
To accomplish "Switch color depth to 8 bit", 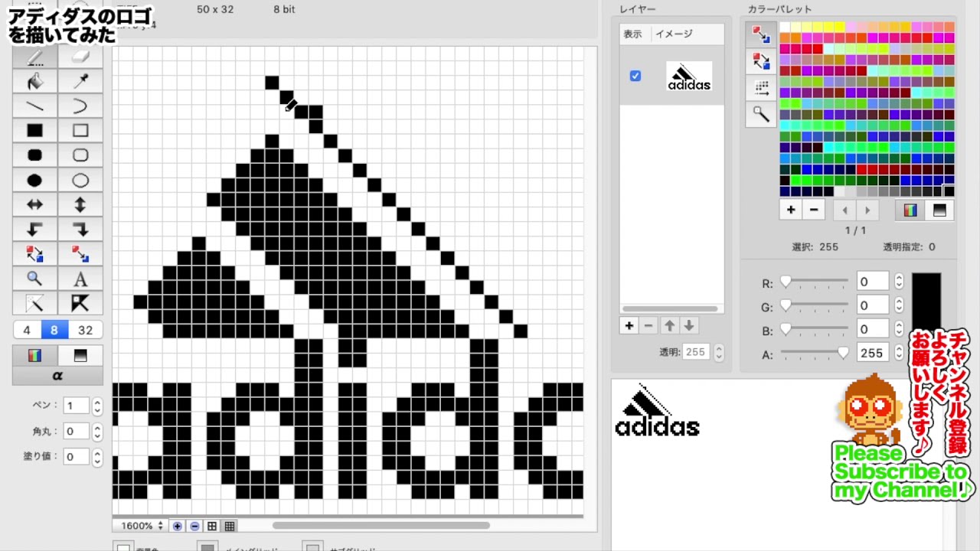I will [54, 331].
